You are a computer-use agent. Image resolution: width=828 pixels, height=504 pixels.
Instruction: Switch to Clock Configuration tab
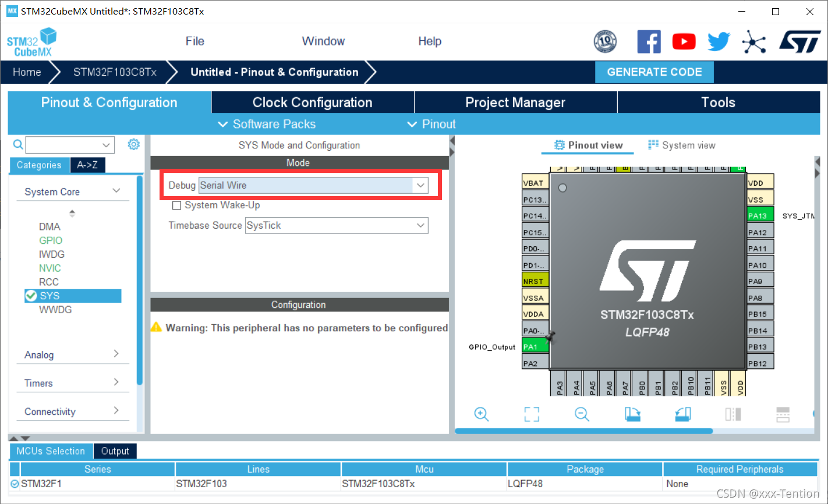(x=313, y=102)
